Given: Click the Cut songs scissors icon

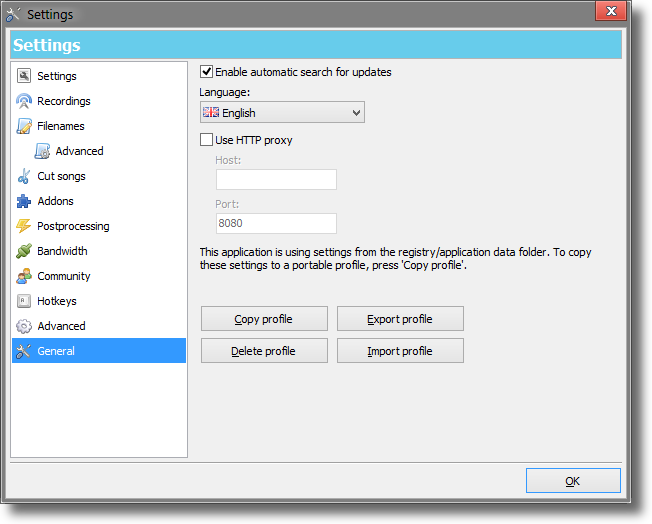Looking at the screenshot, I should point(24,176).
